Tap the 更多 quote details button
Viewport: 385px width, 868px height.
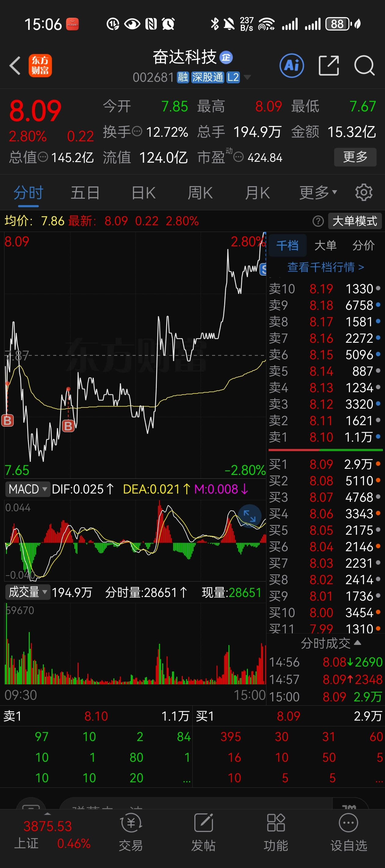point(355,157)
